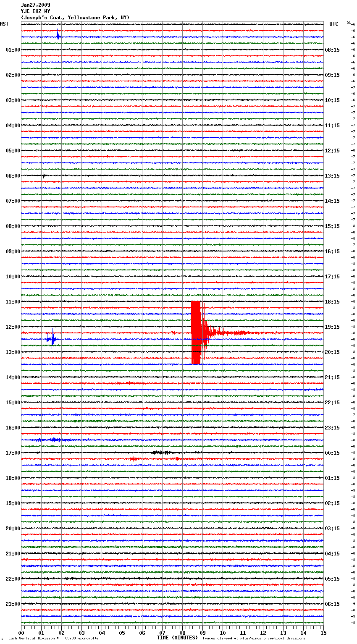Click the "23:00" MST time label
Viewport: 357px width, 644px height.
point(13,604)
